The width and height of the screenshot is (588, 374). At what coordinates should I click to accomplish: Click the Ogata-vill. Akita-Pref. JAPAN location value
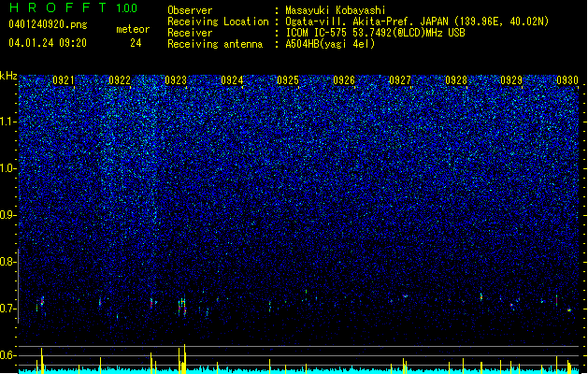(417, 22)
